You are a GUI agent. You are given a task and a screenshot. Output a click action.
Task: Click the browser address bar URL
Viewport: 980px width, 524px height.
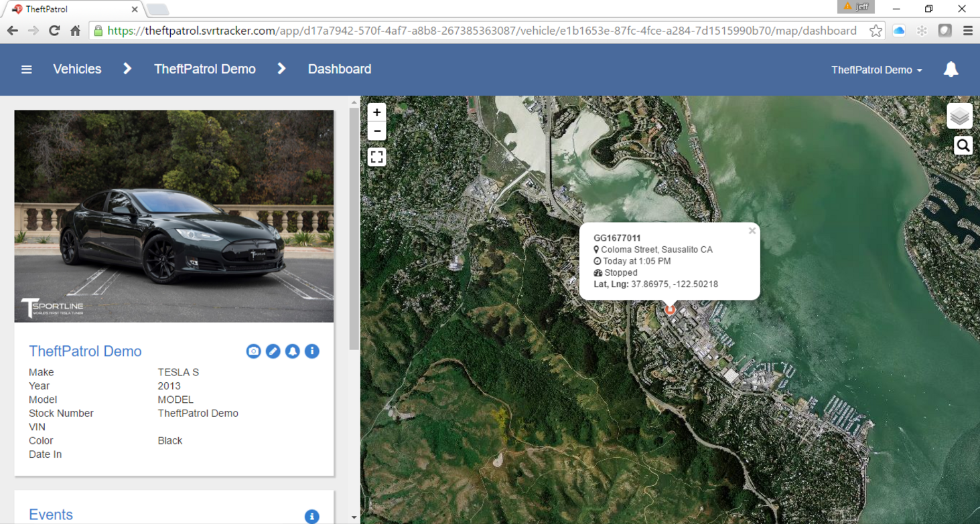(x=482, y=31)
